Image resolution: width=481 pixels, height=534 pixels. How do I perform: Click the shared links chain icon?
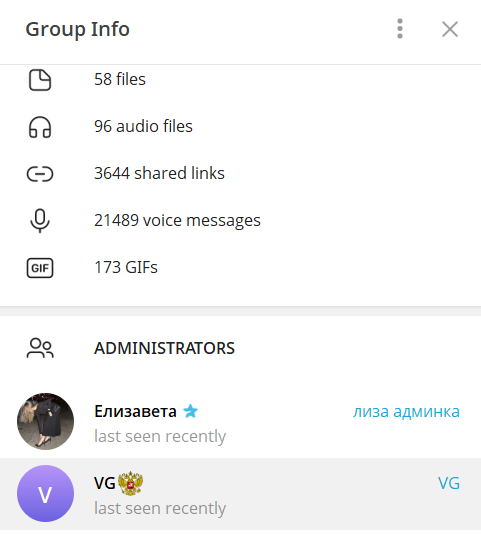point(40,174)
